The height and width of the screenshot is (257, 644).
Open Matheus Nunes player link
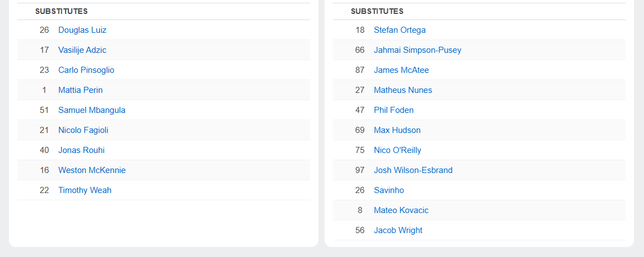click(x=403, y=90)
